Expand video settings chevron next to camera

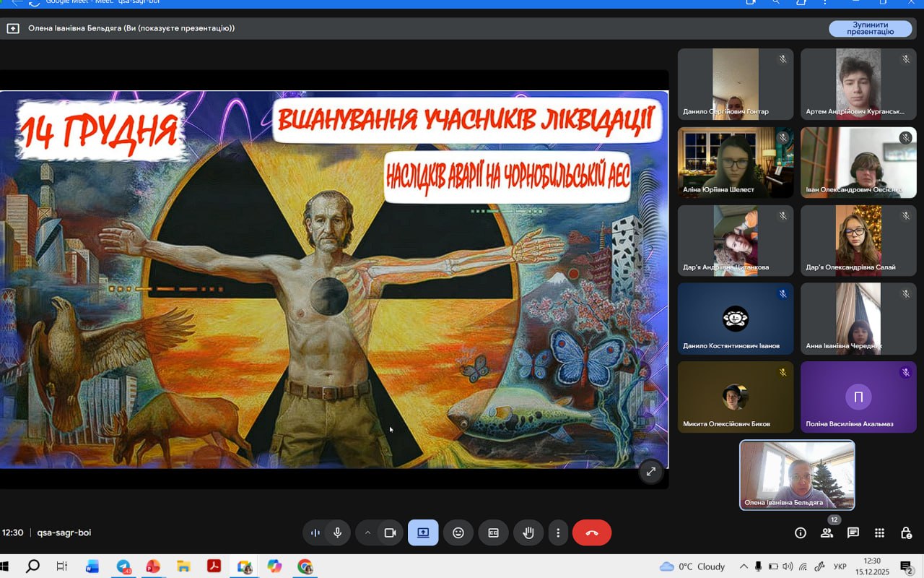[x=367, y=533]
